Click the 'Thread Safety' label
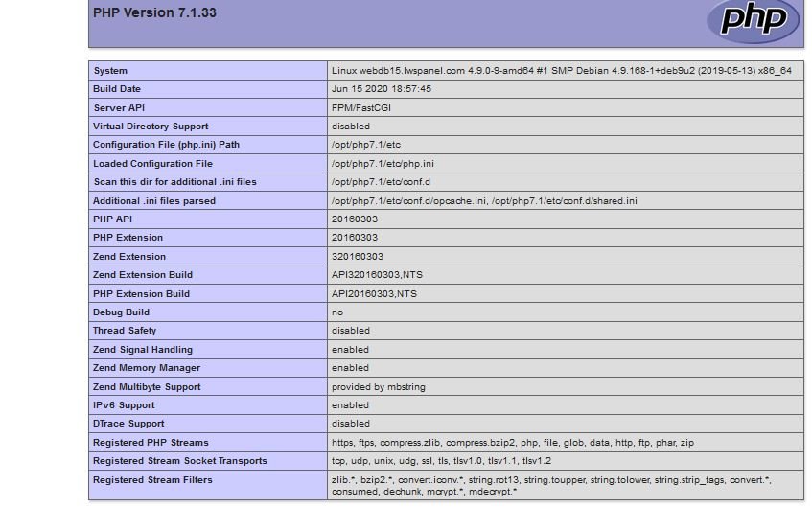812x508 pixels. pyautogui.click(x=125, y=331)
